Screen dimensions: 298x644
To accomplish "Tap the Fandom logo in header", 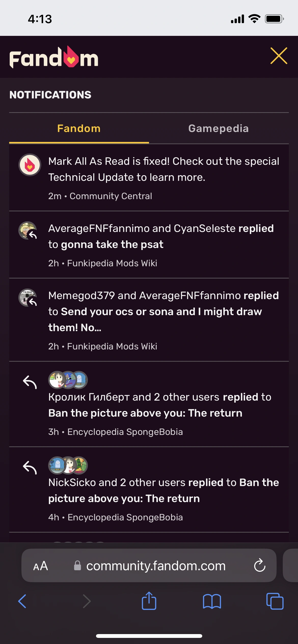I will pyautogui.click(x=54, y=57).
